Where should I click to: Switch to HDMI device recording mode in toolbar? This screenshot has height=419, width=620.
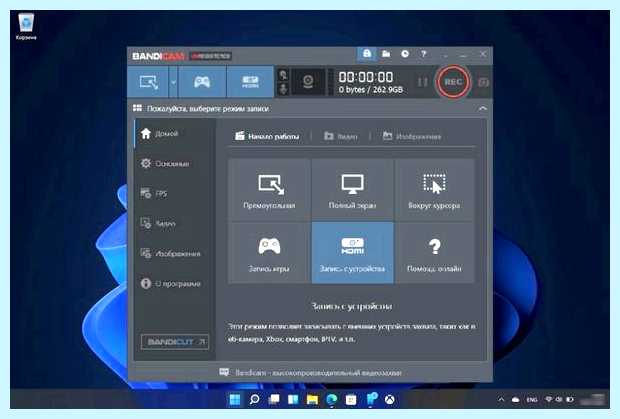pyautogui.click(x=250, y=82)
